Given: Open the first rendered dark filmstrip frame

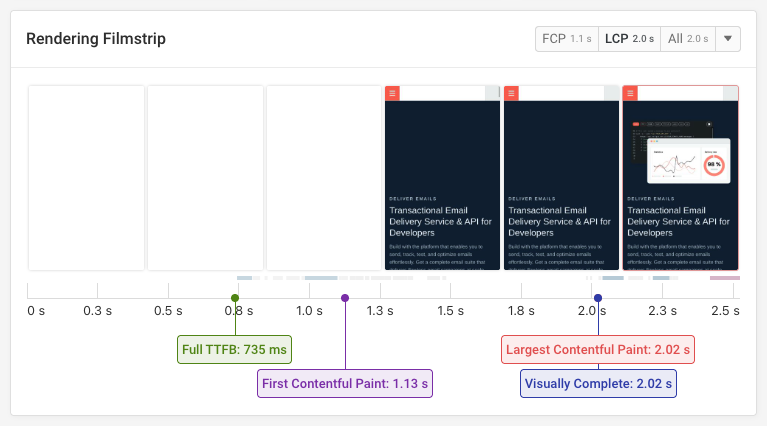Looking at the screenshot, I should [443, 178].
